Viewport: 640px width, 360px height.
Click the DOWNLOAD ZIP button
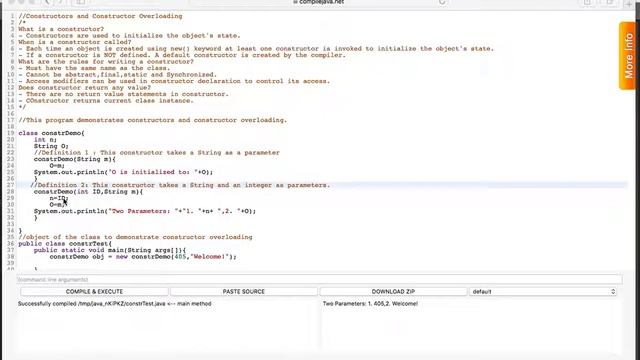pyautogui.click(x=393, y=291)
